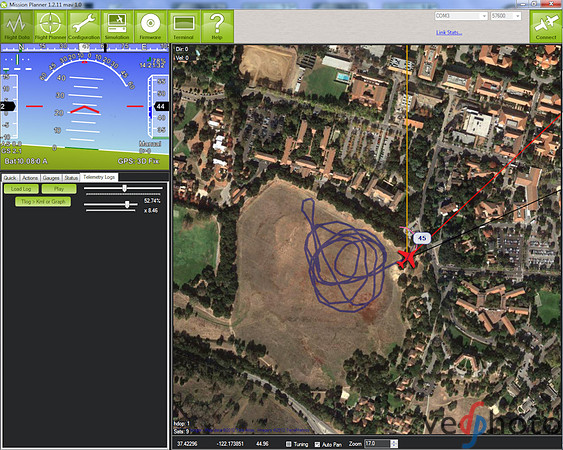This screenshot has height=450, width=563.
Task: Click the Zoom stepper arrows
Action: click(x=394, y=444)
